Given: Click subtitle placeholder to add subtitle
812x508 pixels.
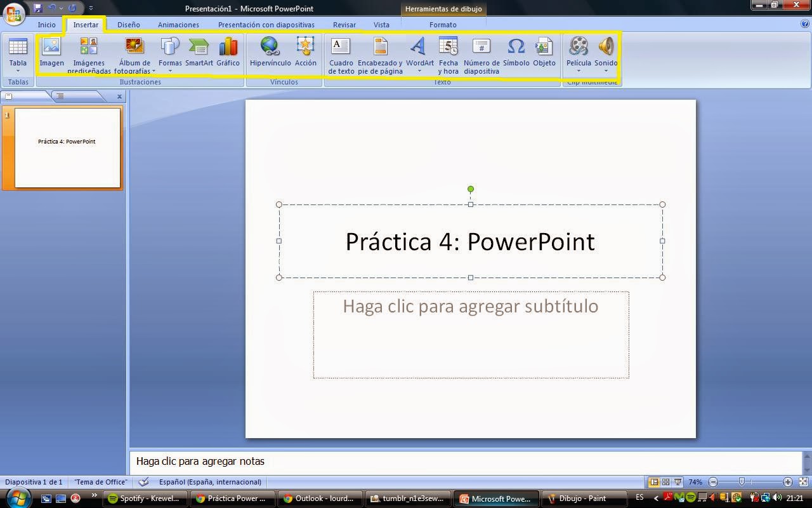Looking at the screenshot, I should 471,335.
